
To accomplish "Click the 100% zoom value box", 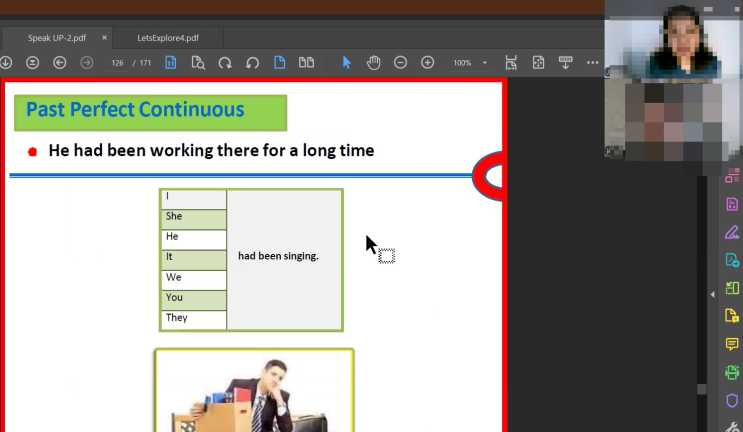I will [x=462, y=63].
